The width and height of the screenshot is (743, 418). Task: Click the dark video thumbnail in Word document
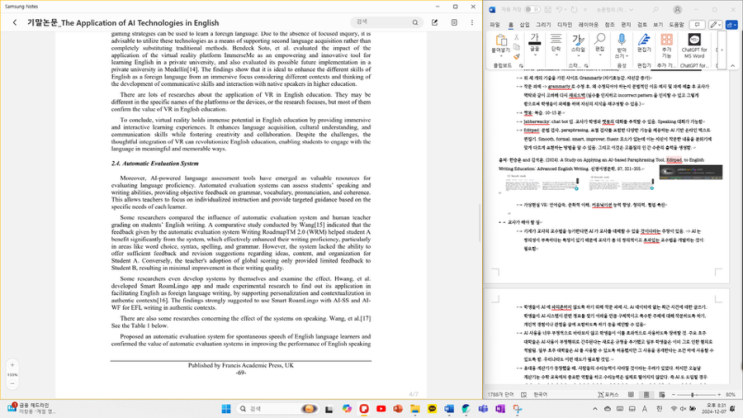(691, 172)
